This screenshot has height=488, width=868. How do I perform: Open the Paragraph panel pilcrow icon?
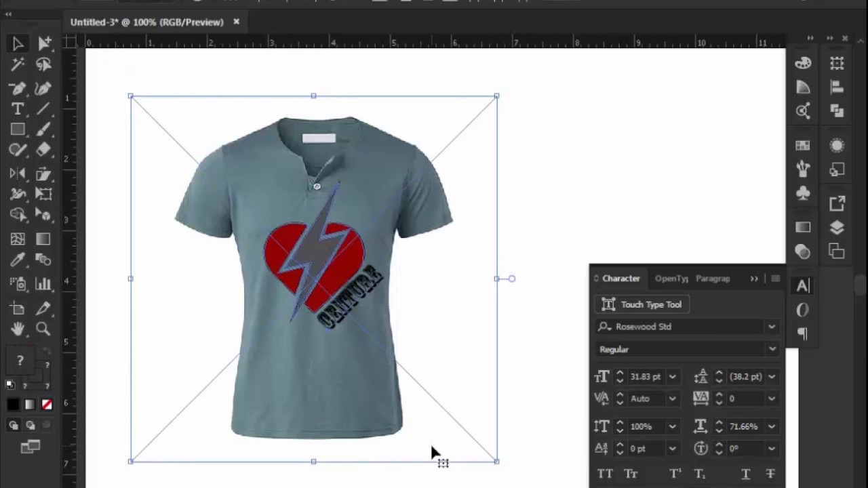pos(803,333)
